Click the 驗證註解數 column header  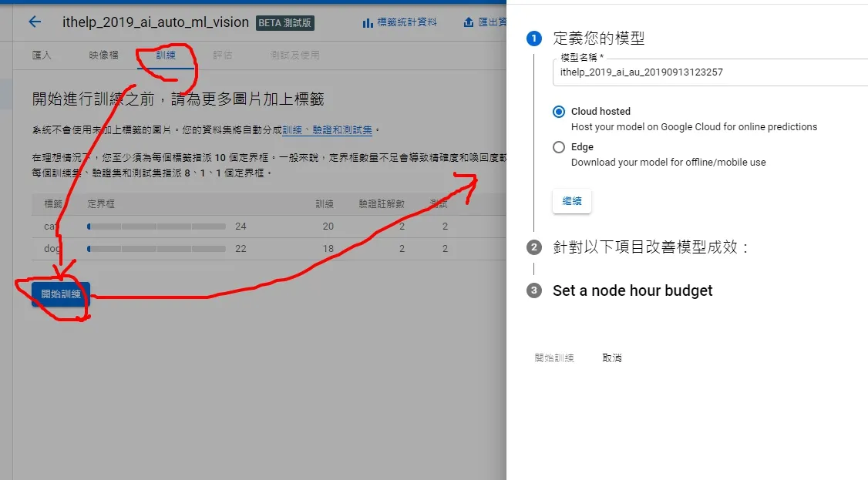382,204
